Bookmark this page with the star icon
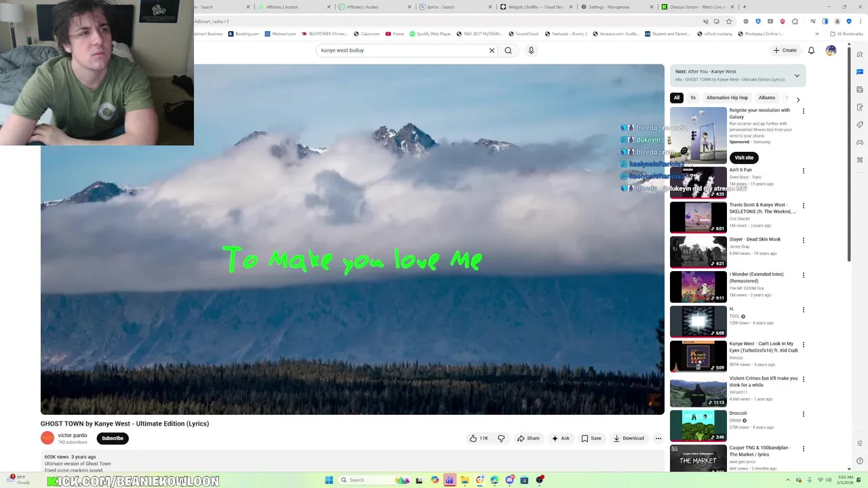The height and width of the screenshot is (488, 868). 729,21
